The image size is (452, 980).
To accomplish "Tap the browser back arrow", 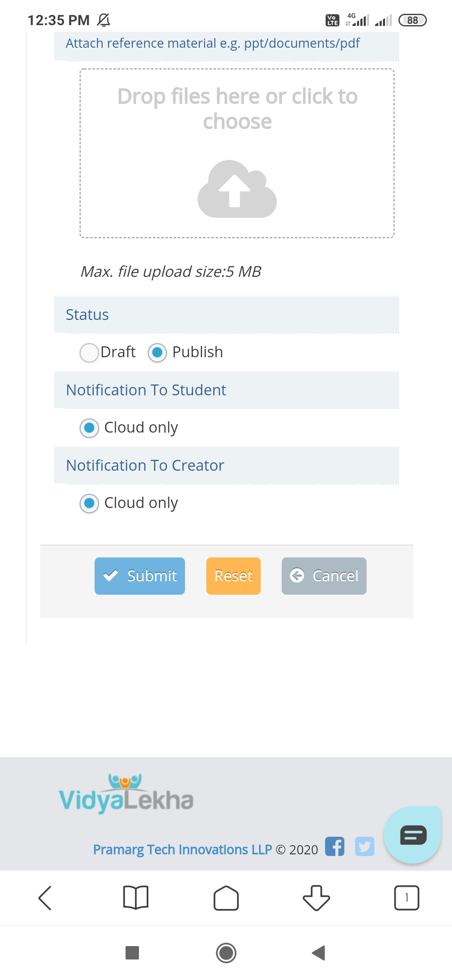I will tap(45, 898).
